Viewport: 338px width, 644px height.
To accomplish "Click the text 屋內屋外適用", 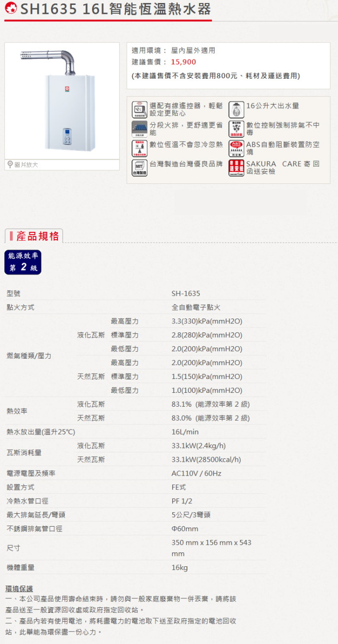I will (x=193, y=51).
